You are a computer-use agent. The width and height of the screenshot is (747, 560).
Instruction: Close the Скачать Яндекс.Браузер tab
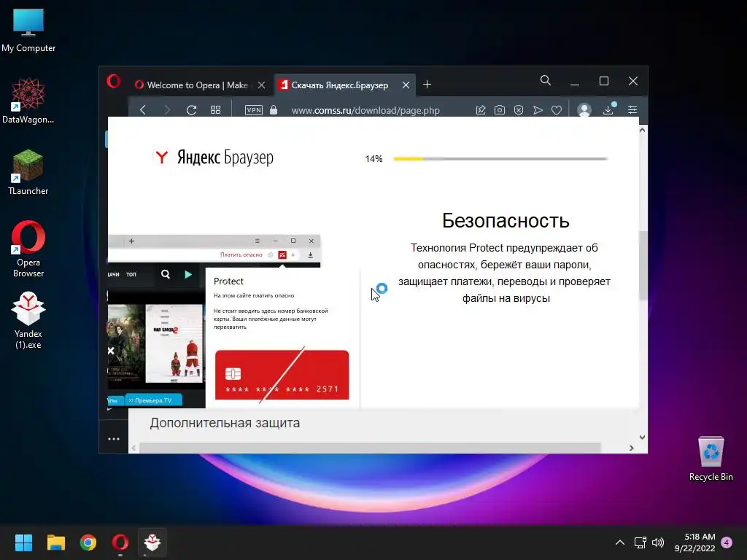406,85
